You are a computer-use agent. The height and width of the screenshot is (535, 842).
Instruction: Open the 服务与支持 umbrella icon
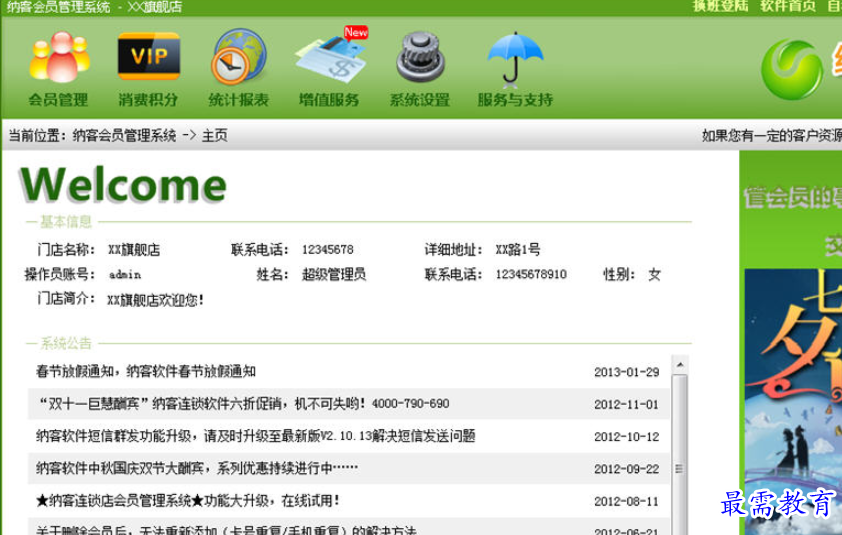point(514,59)
